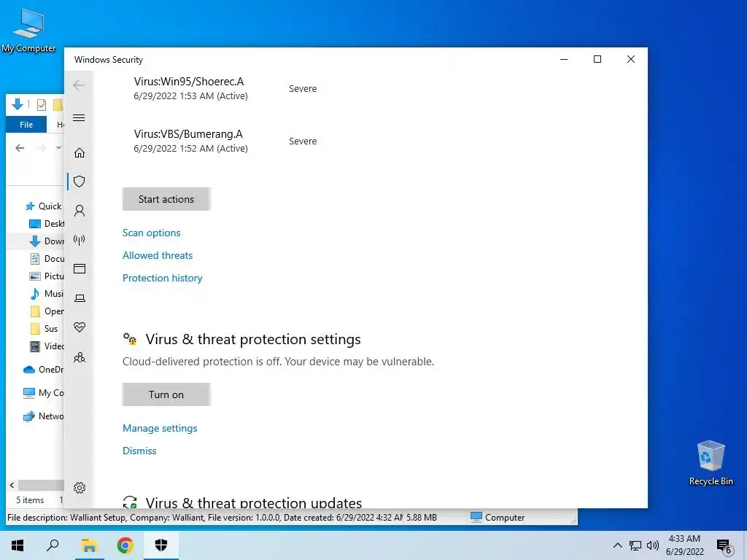747x560 pixels.
Task: Select Music in Explorer navigation pane
Action: tap(47, 293)
